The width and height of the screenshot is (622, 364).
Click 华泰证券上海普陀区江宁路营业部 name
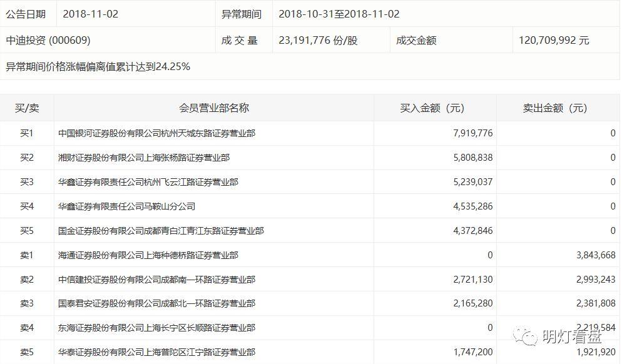[x=156, y=353]
